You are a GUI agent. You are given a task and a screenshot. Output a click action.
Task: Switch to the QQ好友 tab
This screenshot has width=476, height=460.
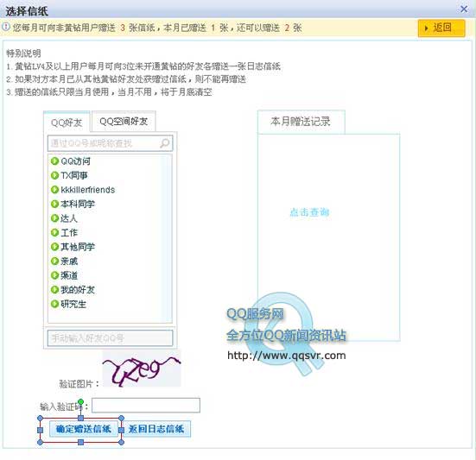click(67, 123)
